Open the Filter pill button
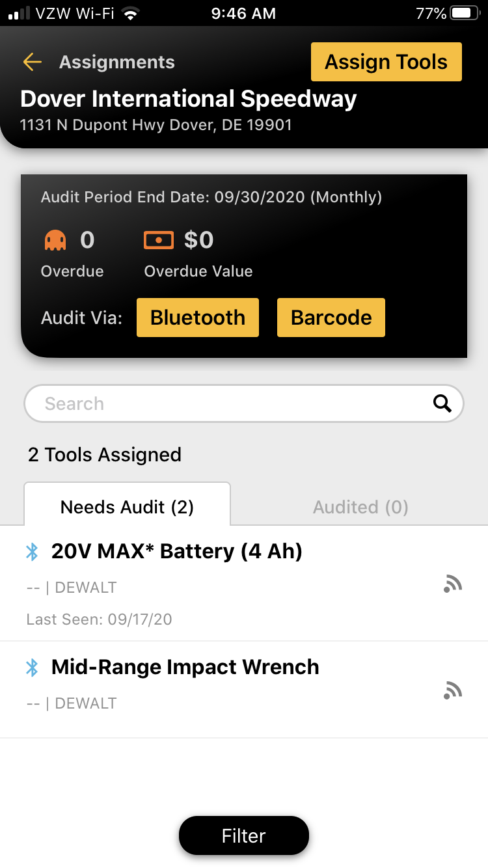The width and height of the screenshot is (488, 868). (x=244, y=835)
